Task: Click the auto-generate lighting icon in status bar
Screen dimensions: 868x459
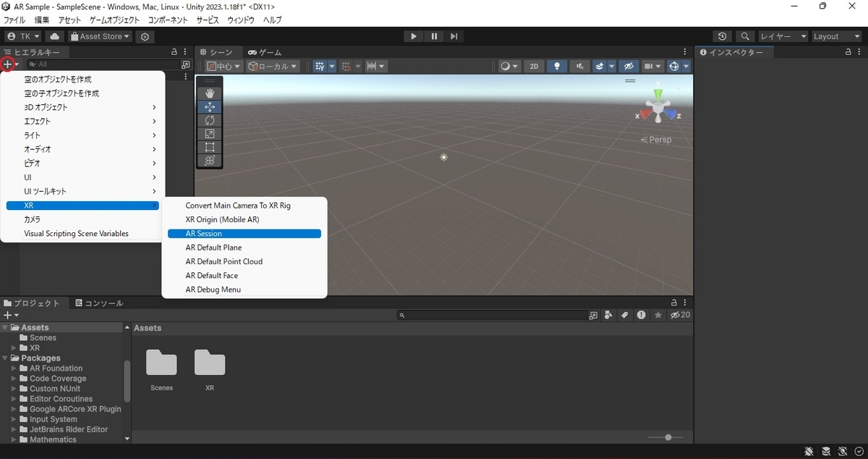Action: (843, 451)
